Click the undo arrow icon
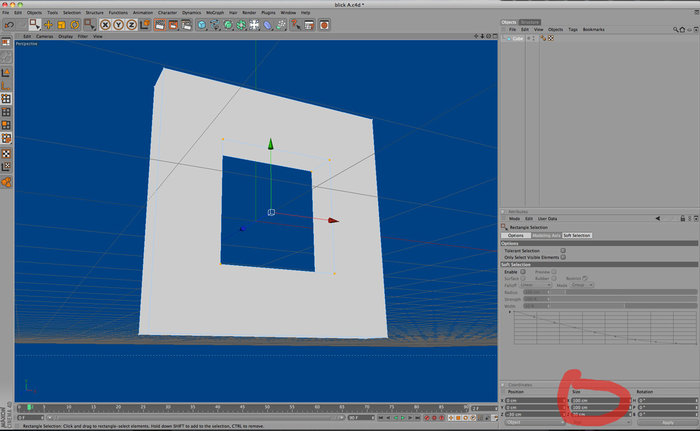The height and width of the screenshot is (431, 700). (x=9, y=25)
